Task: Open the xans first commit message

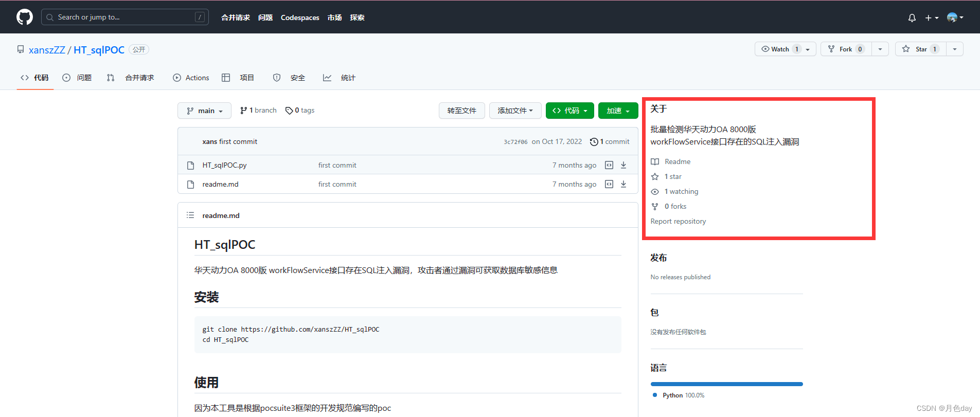Action: click(x=238, y=141)
